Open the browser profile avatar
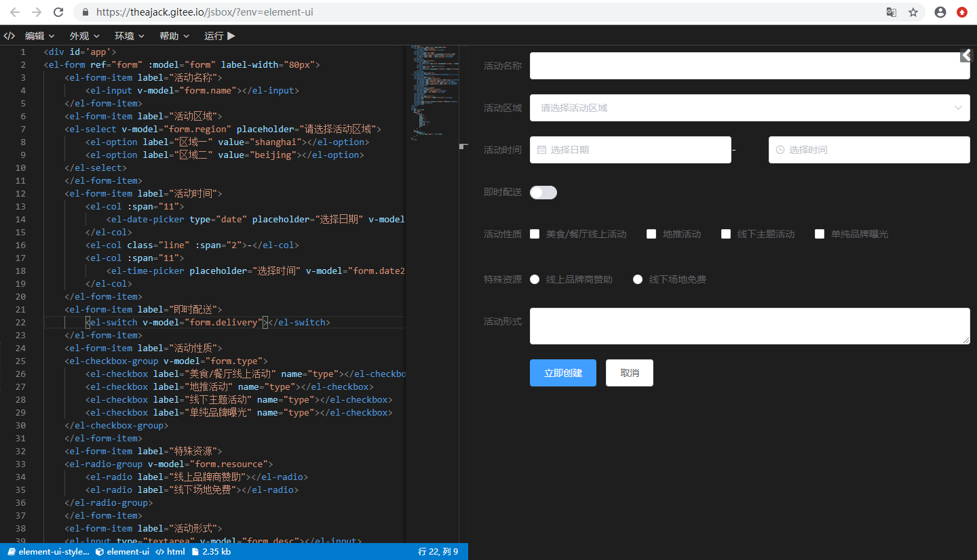977x560 pixels. coord(940,12)
